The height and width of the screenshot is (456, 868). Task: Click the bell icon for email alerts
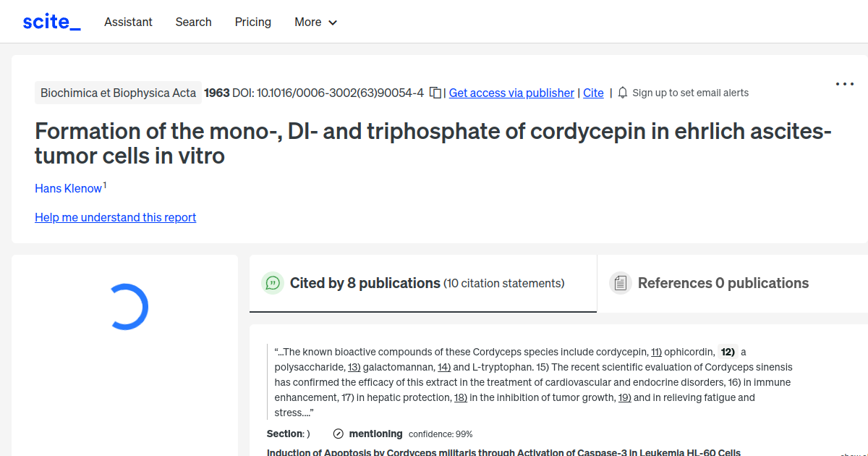[x=622, y=93]
